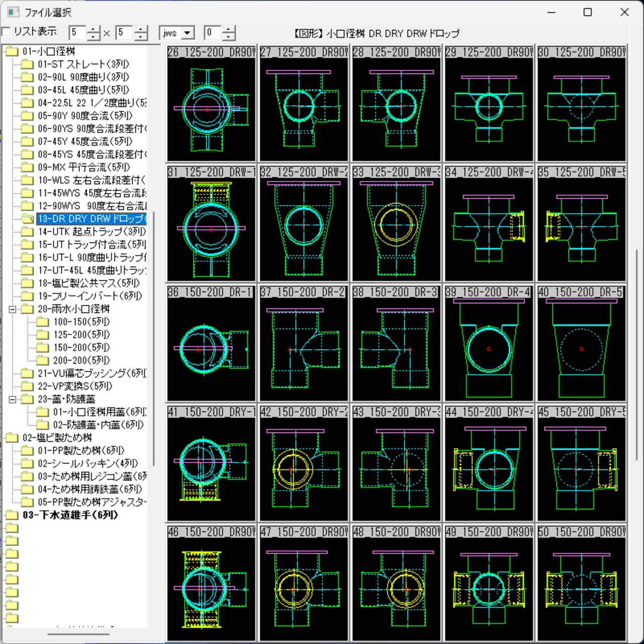Collapse the 23-蓋・防護蓋 tree node
Image resolution: width=644 pixels, height=644 pixels.
(x=13, y=399)
